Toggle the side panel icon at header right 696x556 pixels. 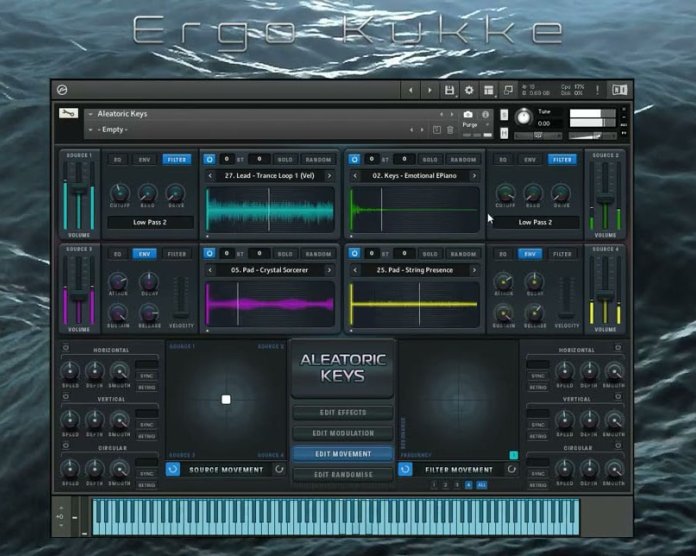tap(620, 90)
